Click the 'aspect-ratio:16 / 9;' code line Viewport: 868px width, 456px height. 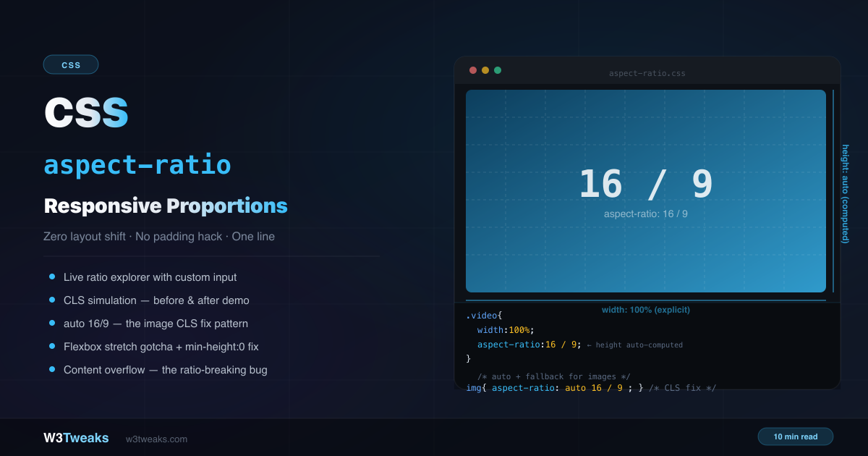(x=529, y=345)
